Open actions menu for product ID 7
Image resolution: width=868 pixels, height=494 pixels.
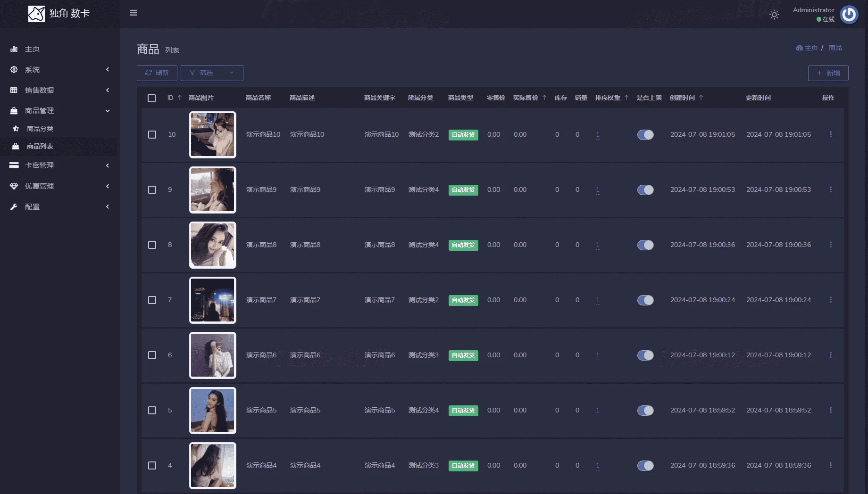830,300
